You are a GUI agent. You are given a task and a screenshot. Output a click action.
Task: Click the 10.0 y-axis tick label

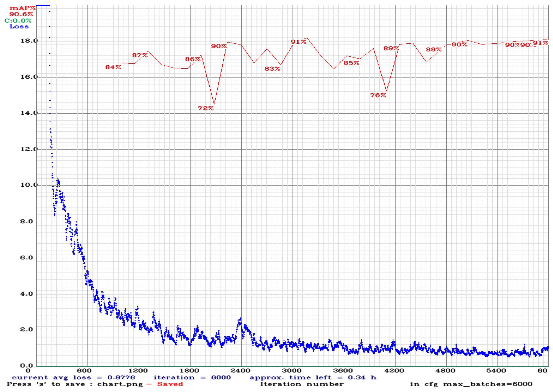coord(29,185)
